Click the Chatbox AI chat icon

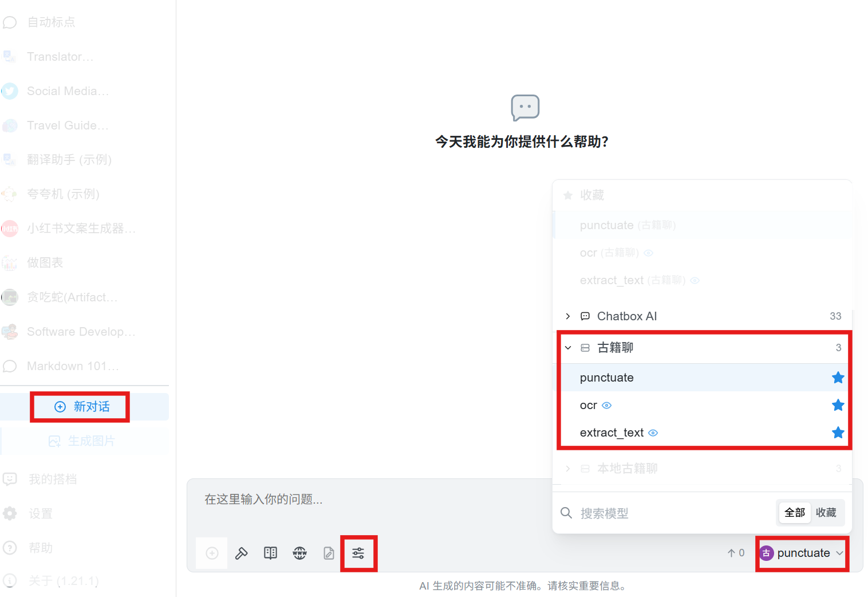(585, 316)
